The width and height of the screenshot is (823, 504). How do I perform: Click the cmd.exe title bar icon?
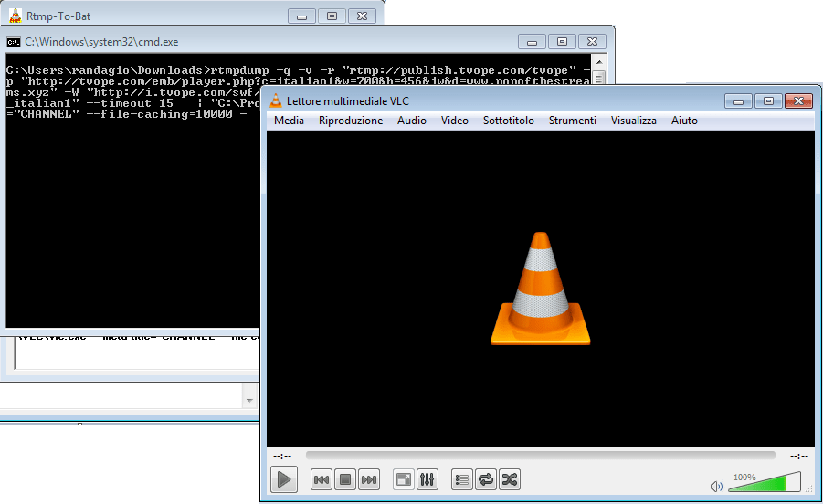click(x=14, y=42)
